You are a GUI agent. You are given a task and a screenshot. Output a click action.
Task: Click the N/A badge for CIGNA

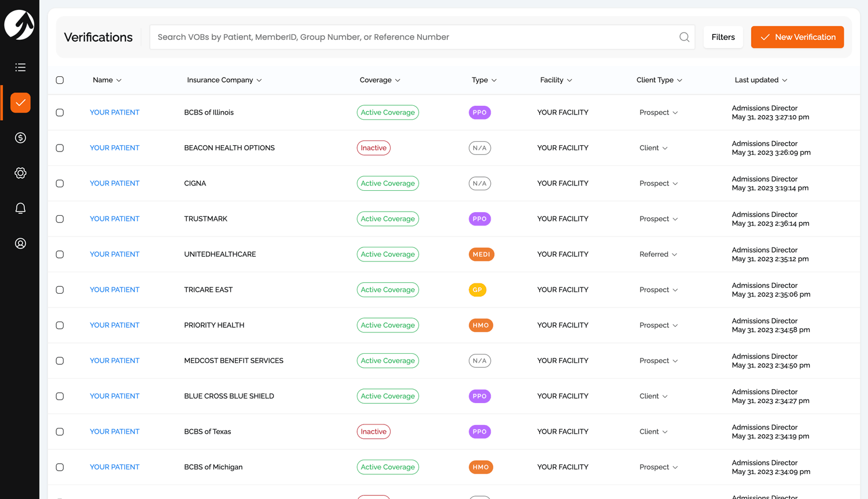[x=480, y=183]
